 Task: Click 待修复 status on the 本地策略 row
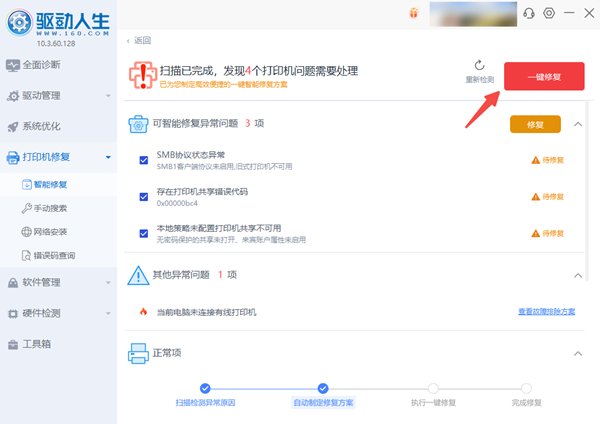point(553,233)
